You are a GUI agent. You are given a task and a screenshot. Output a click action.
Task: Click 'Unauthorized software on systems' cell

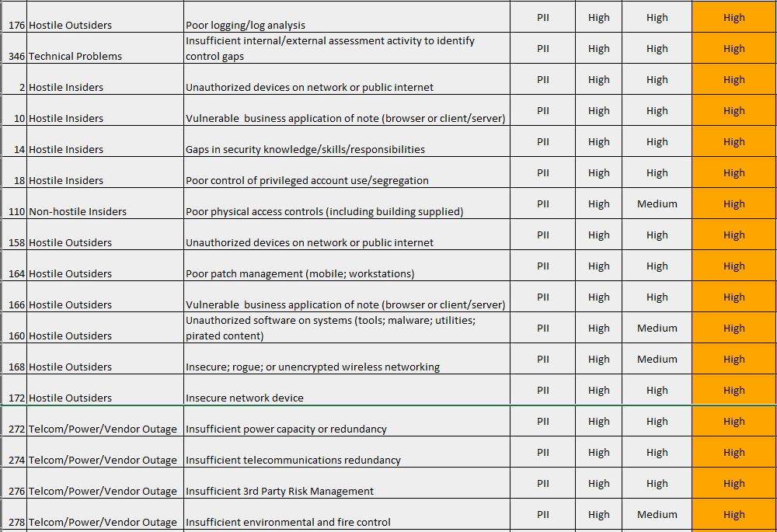coord(347,328)
